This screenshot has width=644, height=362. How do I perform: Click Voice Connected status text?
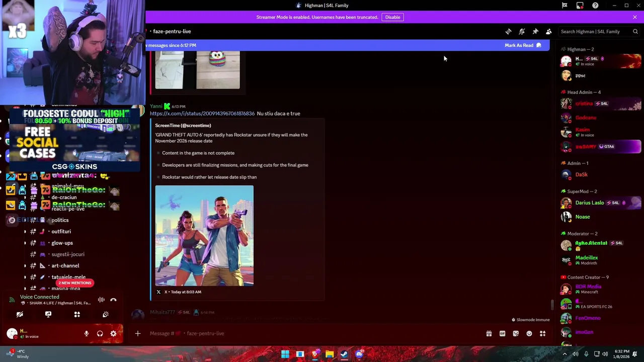(x=39, y=297)
